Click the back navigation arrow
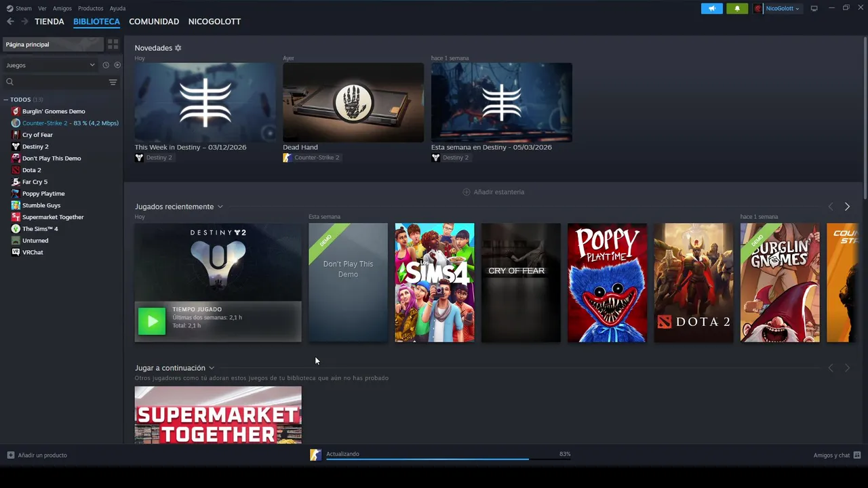The image size is (868, 488). [x=10, y=22]
